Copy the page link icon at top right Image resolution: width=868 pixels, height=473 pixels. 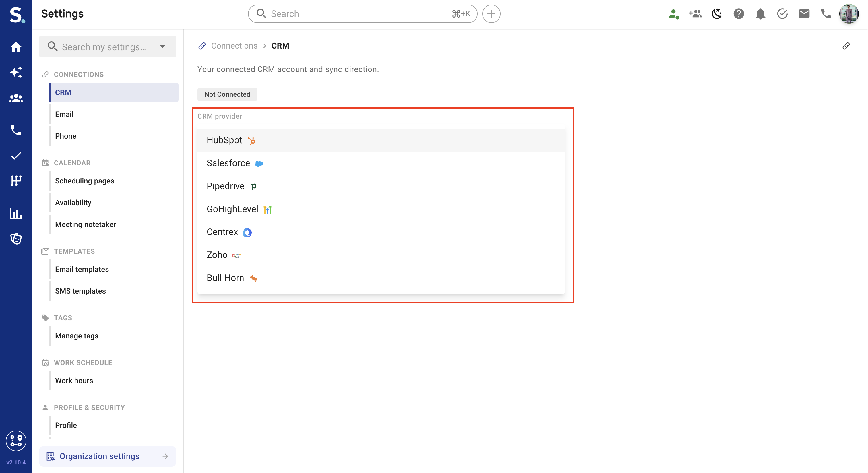[x=846, y=46]
